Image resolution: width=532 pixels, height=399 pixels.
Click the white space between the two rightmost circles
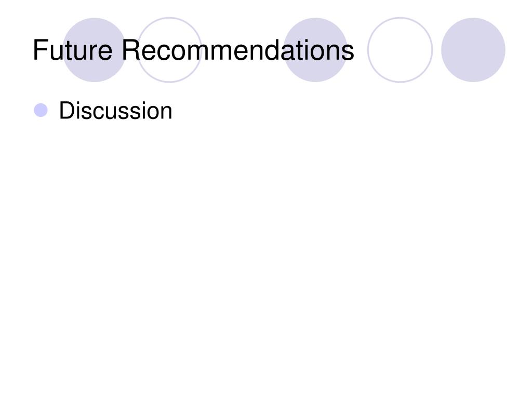click(437, 50)
